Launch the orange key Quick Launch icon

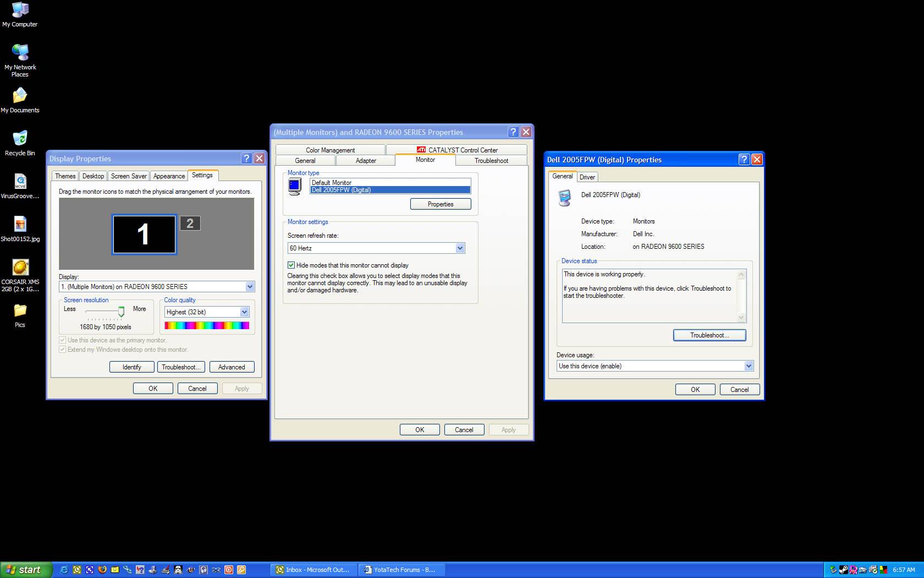tap(241, 570)
